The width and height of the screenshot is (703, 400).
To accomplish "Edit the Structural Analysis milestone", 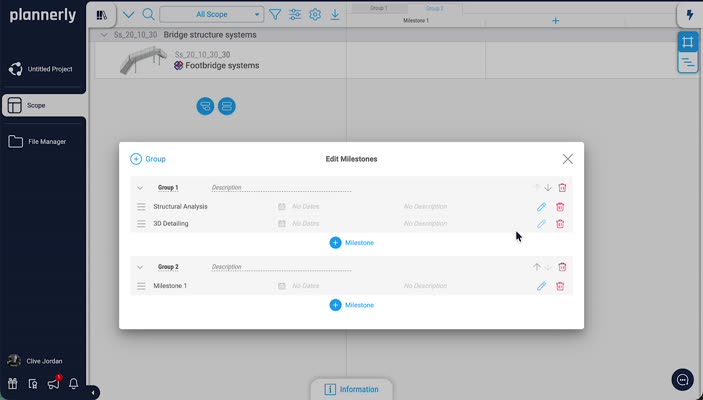I will [x=541, y=207].
